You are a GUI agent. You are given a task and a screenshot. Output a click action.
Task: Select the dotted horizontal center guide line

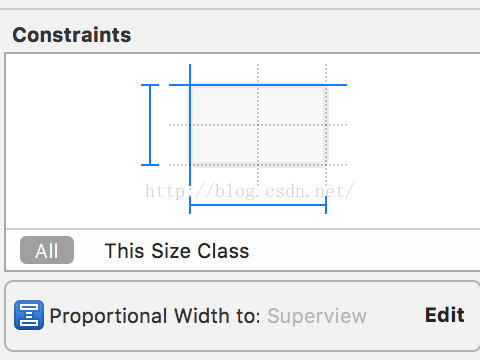[x=258, y=125]
